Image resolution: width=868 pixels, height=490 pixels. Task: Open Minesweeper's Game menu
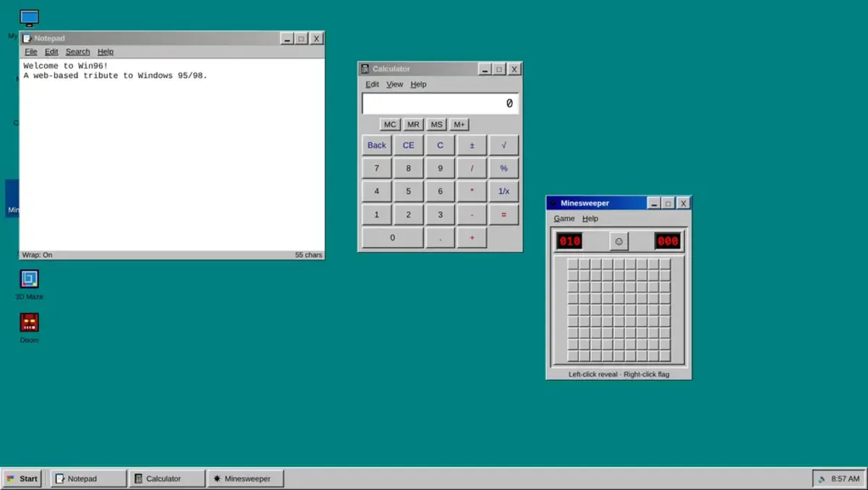click(x=564, y=219)
